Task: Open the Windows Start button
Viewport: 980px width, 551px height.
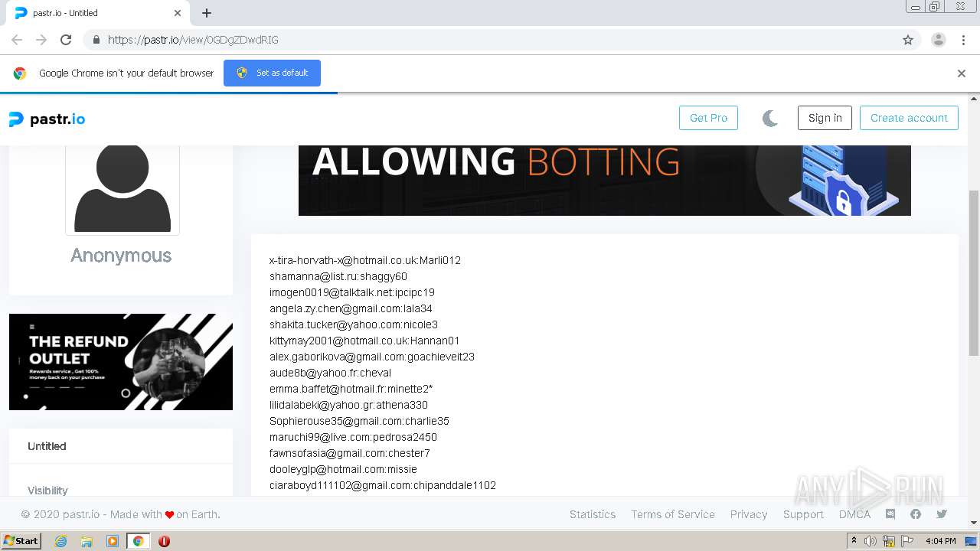Action: [x=21, y=540]
